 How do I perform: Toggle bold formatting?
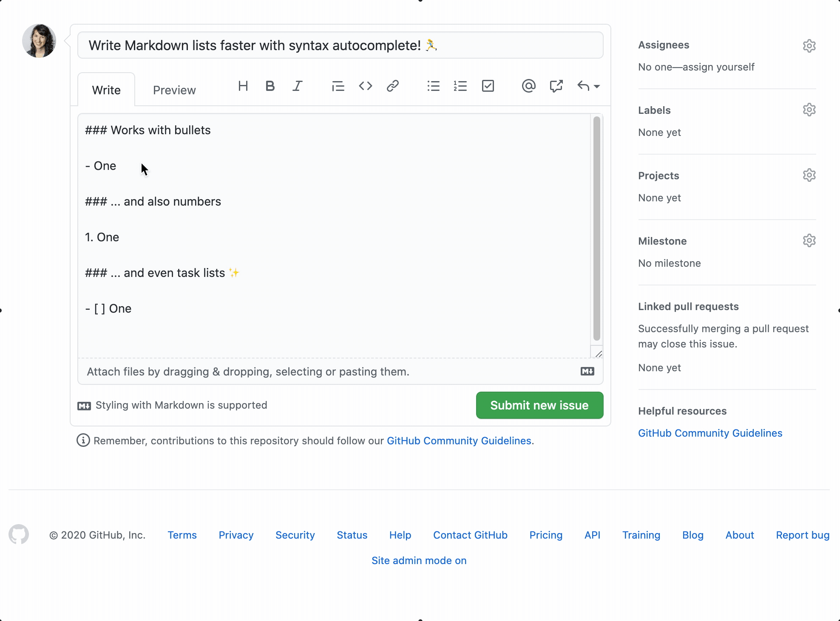click(270, 86)
